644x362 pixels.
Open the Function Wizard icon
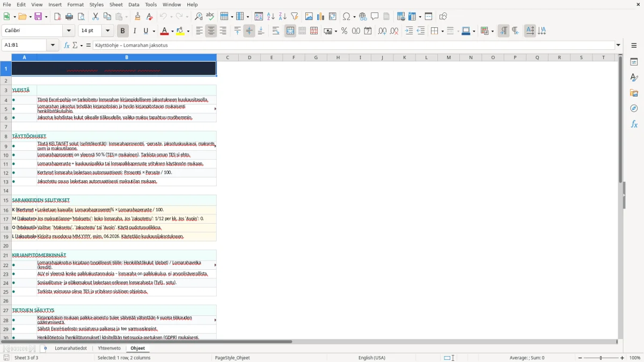67,45
